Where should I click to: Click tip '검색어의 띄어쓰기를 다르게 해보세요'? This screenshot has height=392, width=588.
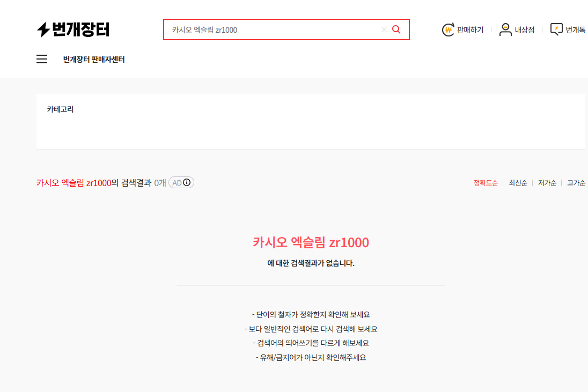pyautogui.click(x=311, y=343)
